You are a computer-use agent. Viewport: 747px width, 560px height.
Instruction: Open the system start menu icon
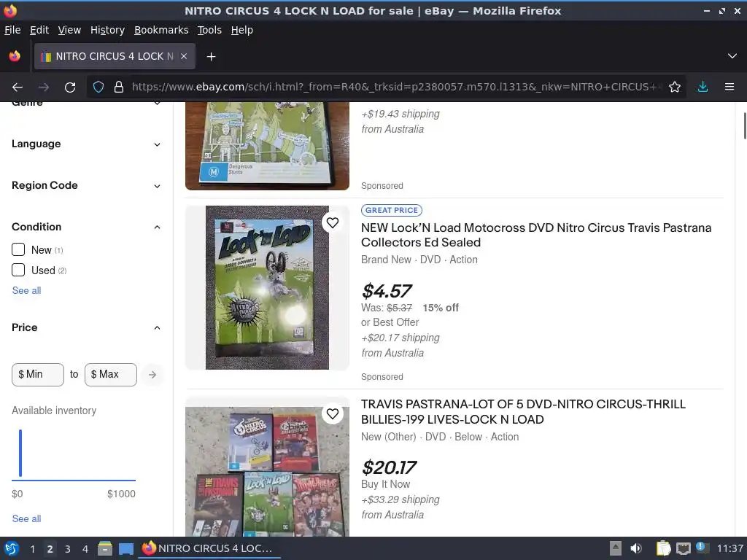[x=12, y=548]
